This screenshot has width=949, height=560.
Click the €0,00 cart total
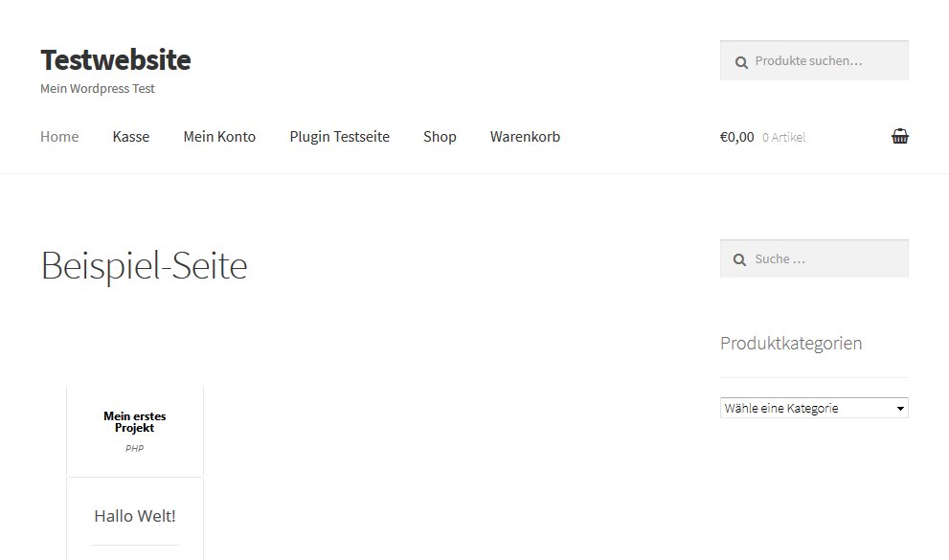736,137
